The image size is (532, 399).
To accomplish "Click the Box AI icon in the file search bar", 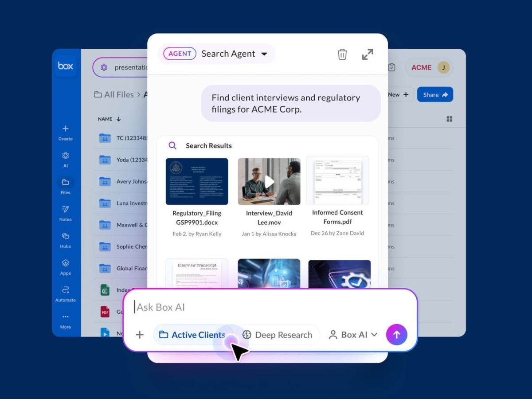I will pyautogui.click(x=104, y=67).
